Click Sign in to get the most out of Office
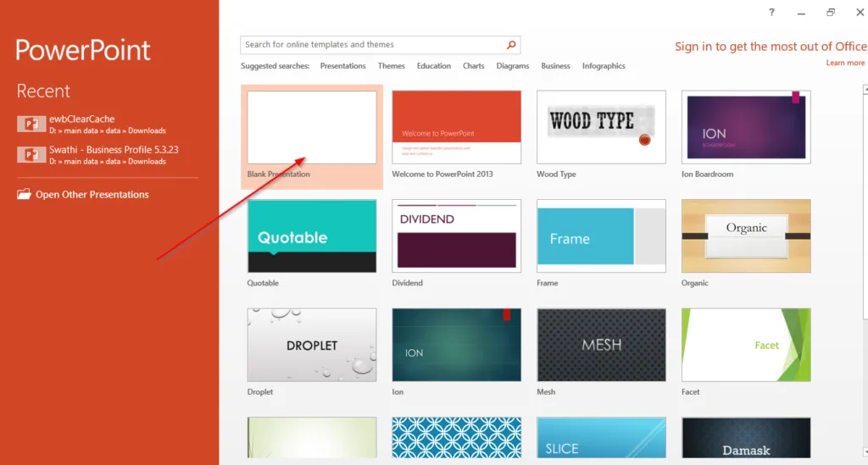Image resolution: width=868 pixels, height=465 pixels. pos(770,47)
